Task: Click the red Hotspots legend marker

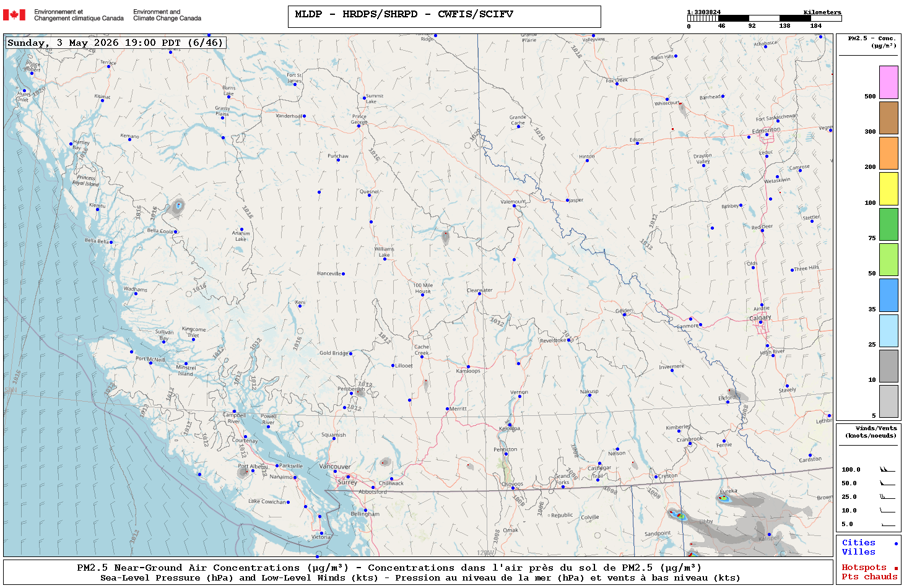Action: (x=896, y=568)
